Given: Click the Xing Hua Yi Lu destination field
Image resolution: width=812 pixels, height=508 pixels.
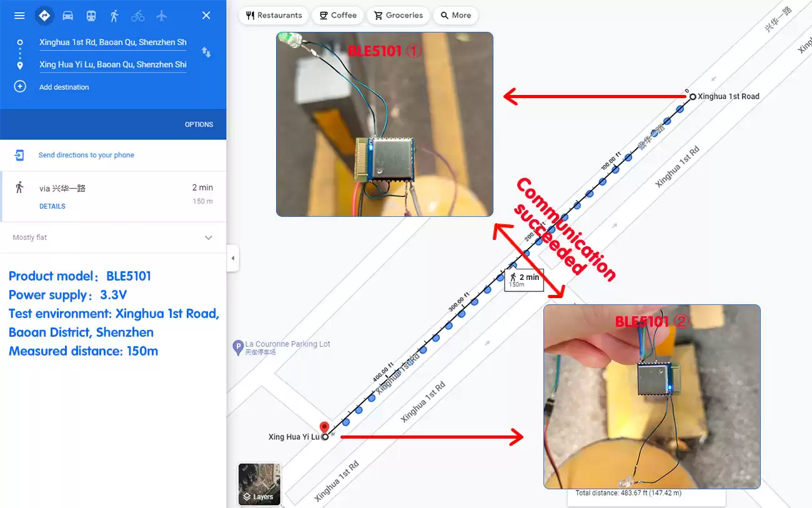Looking at the screenshot, I should pyautogui.click(x=112, y=64).
